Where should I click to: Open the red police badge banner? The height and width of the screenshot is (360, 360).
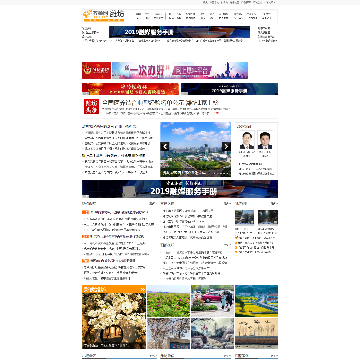96,70
